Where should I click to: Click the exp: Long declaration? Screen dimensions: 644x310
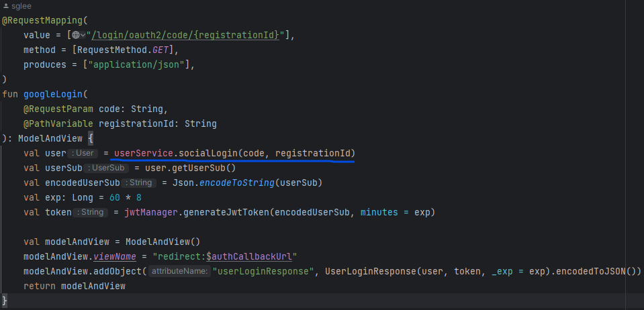click(x=69, y=198)
